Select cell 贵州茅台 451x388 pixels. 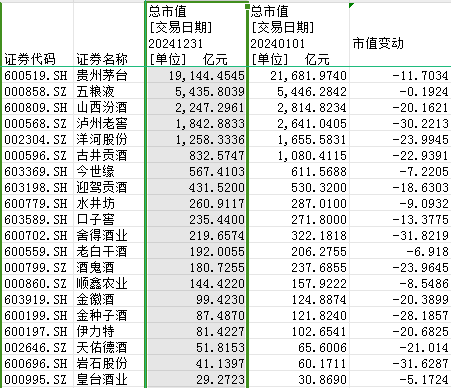tap(109, 75)
